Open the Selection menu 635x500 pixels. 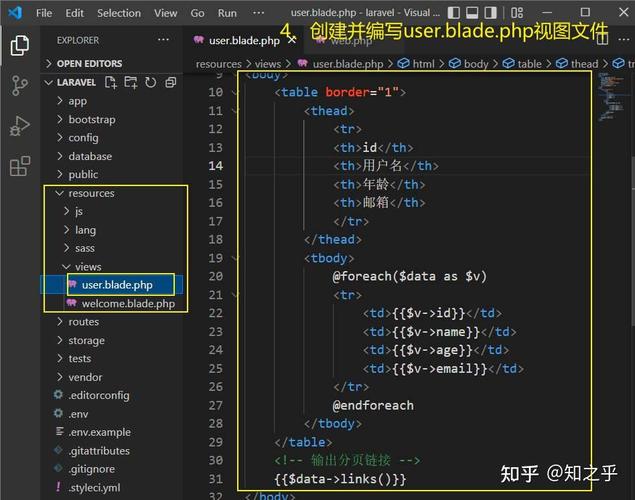pos(119,13)
